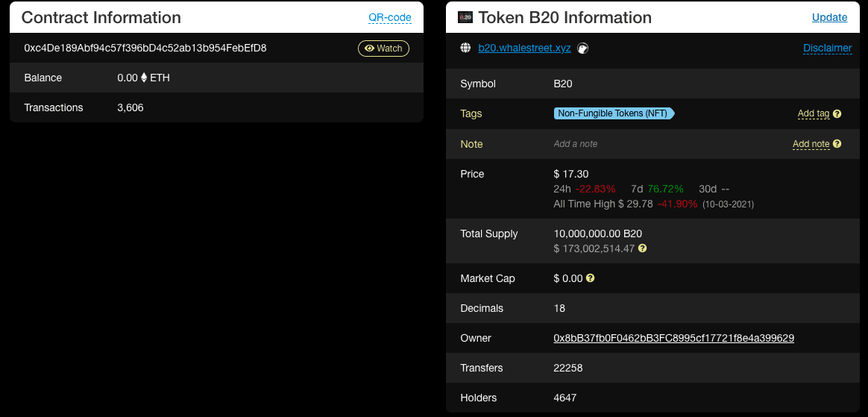Viewport: 868px width, 417px height.
Task: Click the help icon next to total supply value
Action: tap(642, 248)
